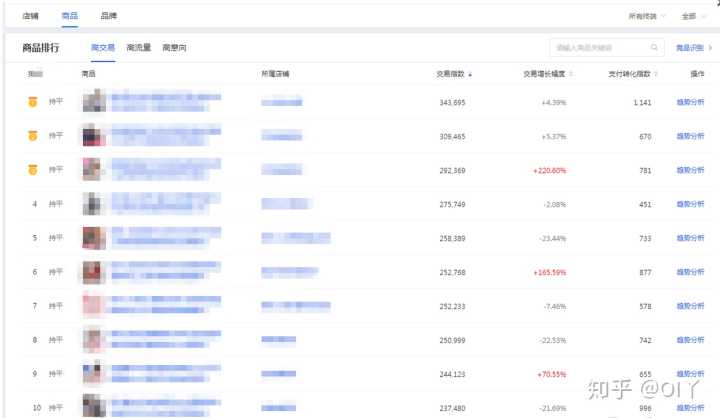Select the 高意向 sub-tab

[x=174, y=48]
